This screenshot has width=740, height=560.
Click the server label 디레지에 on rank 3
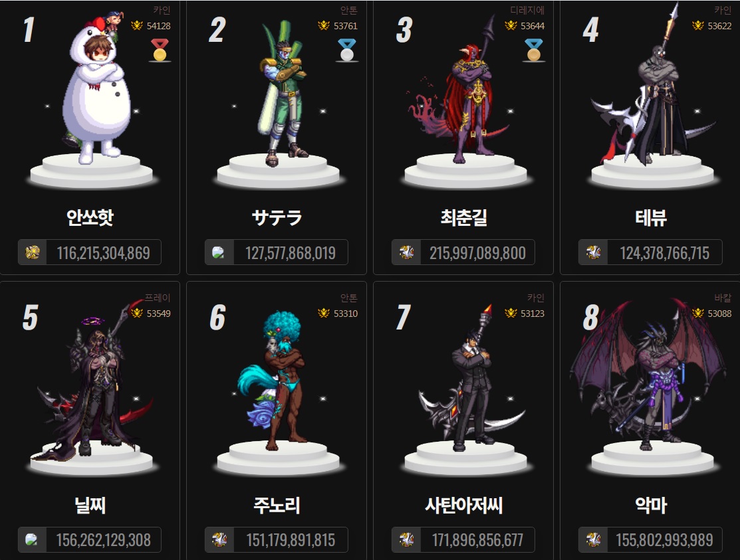pyautogui.click(x=528, y=11)
